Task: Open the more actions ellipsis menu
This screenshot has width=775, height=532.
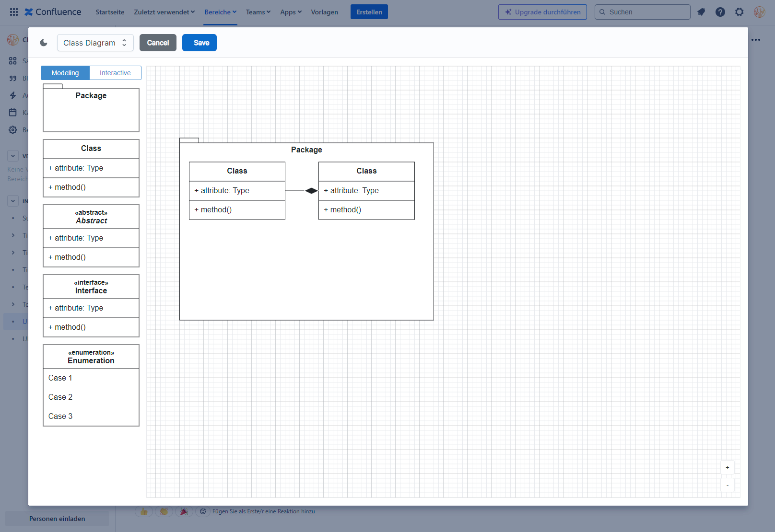Action: coord(756,40)
